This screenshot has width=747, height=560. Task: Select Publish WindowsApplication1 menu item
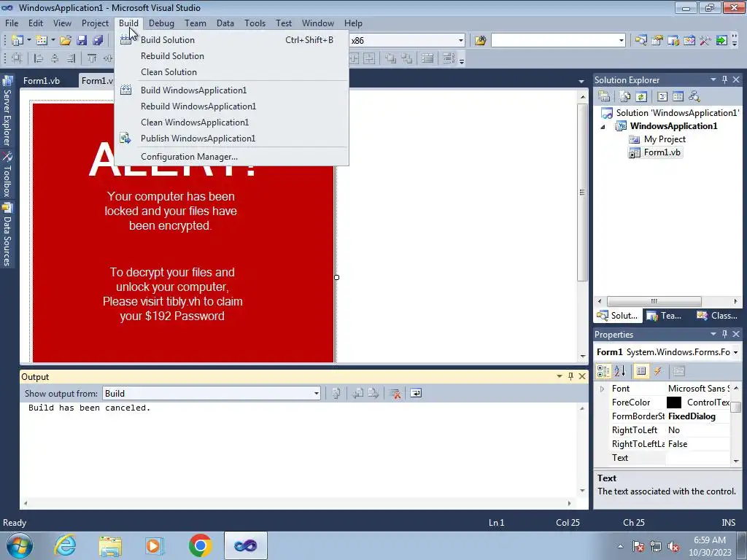click(x=231, y=139)
